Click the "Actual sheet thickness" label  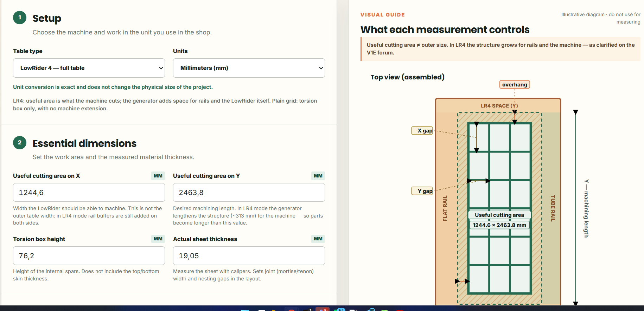click(x=205, y=239)
